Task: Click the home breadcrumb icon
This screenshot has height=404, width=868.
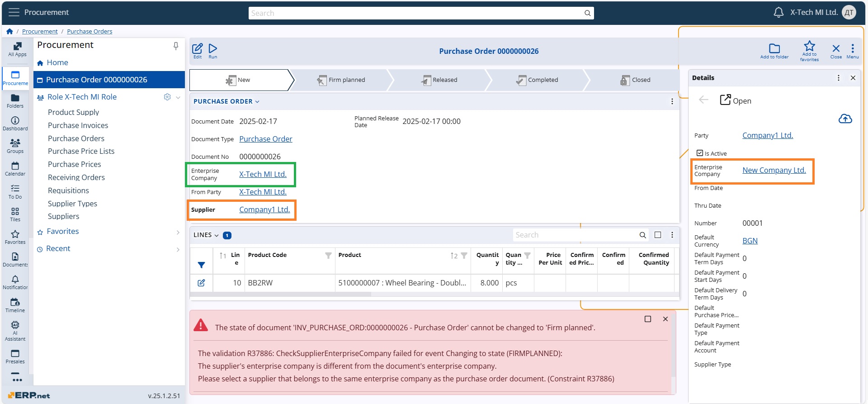Action: 9,31
